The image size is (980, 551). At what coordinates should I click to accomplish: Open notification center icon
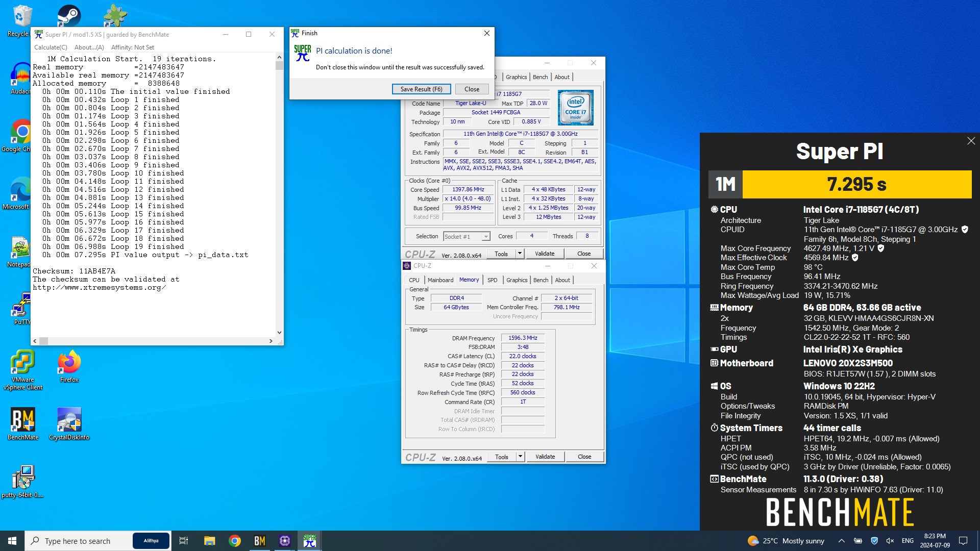tap(963, 541)
